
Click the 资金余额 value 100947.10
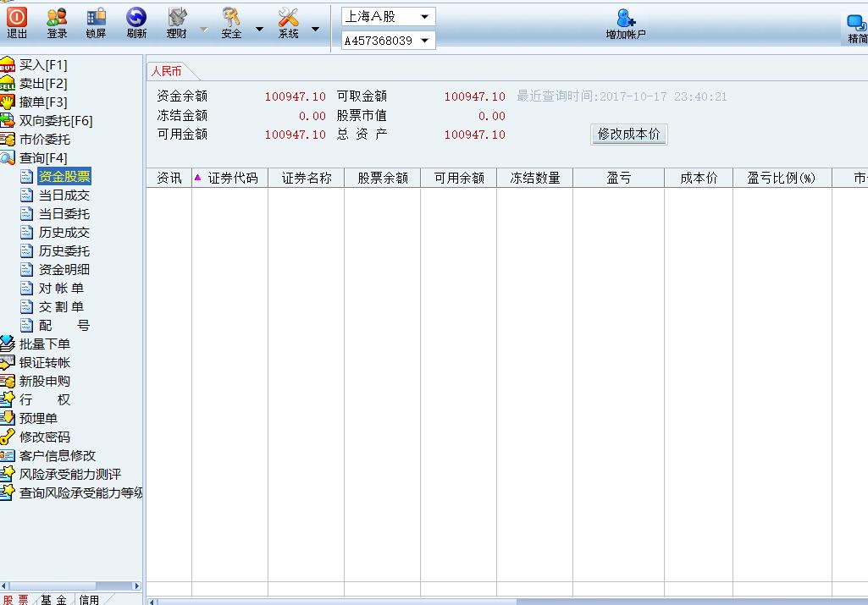tap(295, 96)
